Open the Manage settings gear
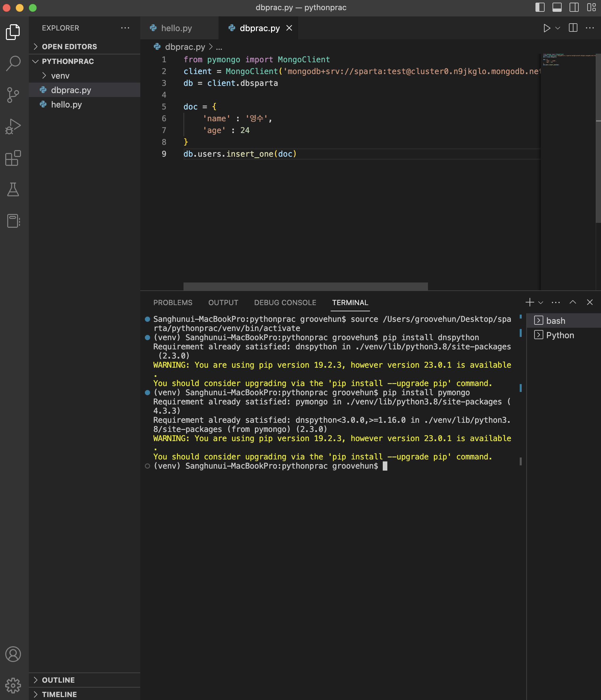The height and width of the screenshot is (700, 601). (13, 686)
